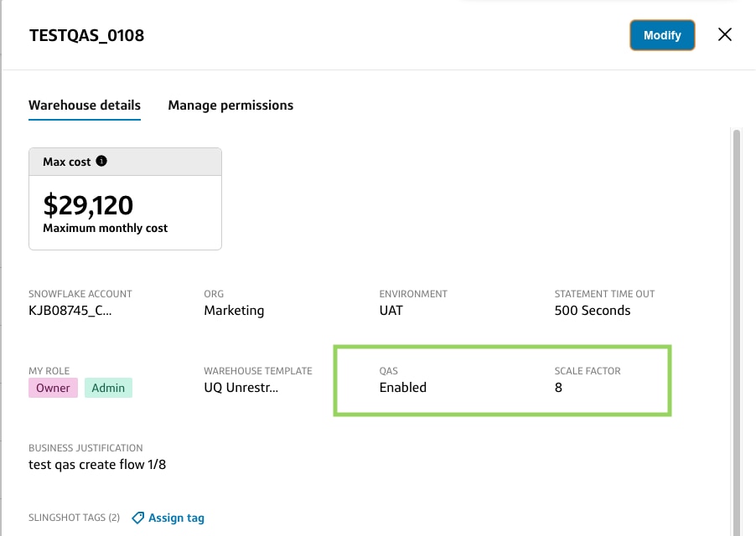Click the Max cost summary card
Screen dimensions: 756x536
125,198
